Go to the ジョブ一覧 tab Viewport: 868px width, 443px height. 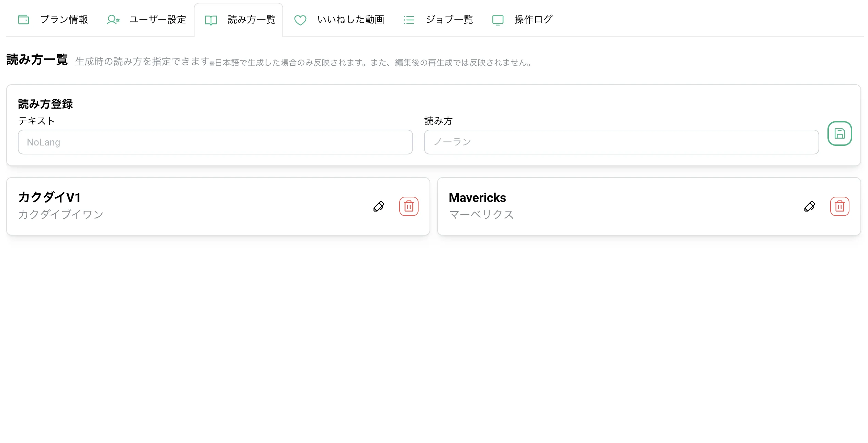coord(438,20)
